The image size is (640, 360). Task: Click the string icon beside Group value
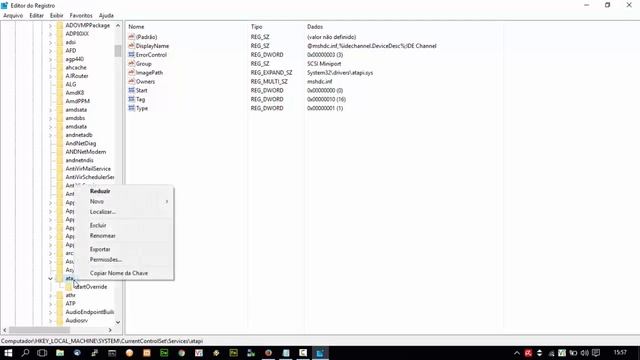coord(131,64)
